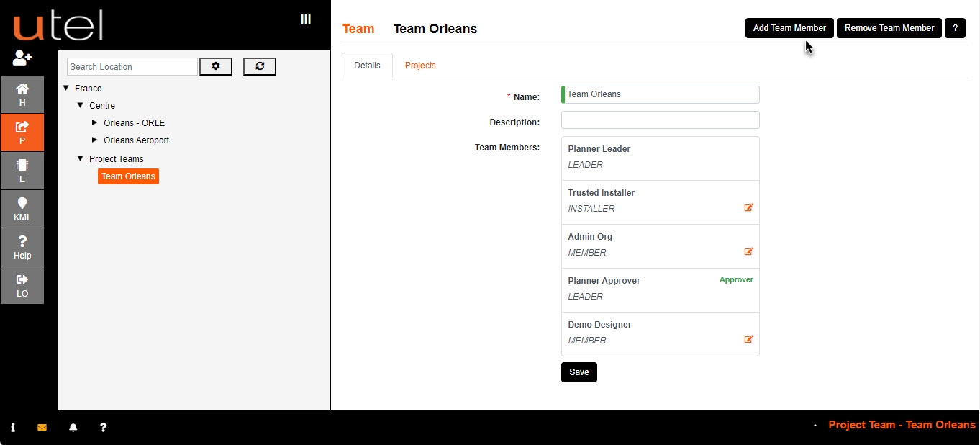This screenshot has width=980, height=445.
Task: Click the three-bar panel toggle icon
Action: pyautogui.click(x=306, y=19)
